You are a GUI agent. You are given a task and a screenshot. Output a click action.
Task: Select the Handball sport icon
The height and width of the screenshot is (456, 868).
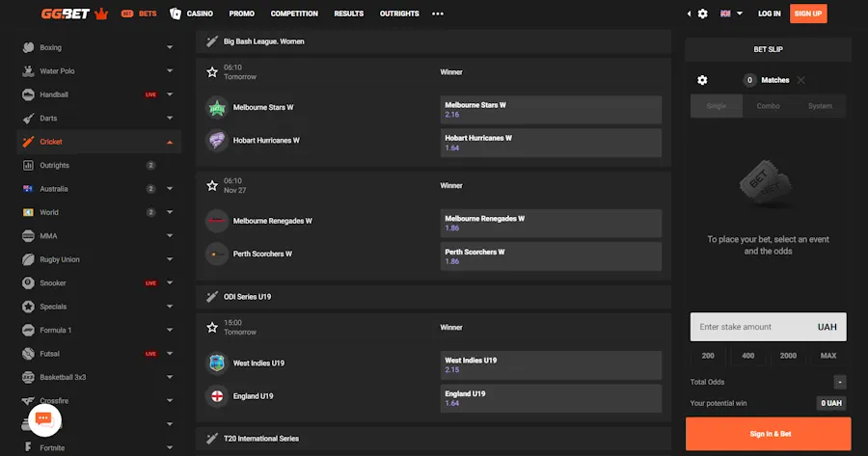(28, 94)
